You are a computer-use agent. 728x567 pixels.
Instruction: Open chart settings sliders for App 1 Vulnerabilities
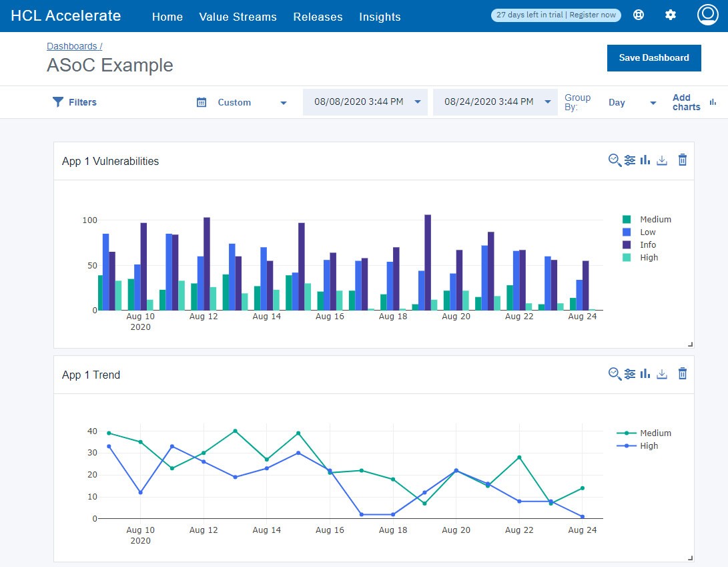(x=630, y=160)
